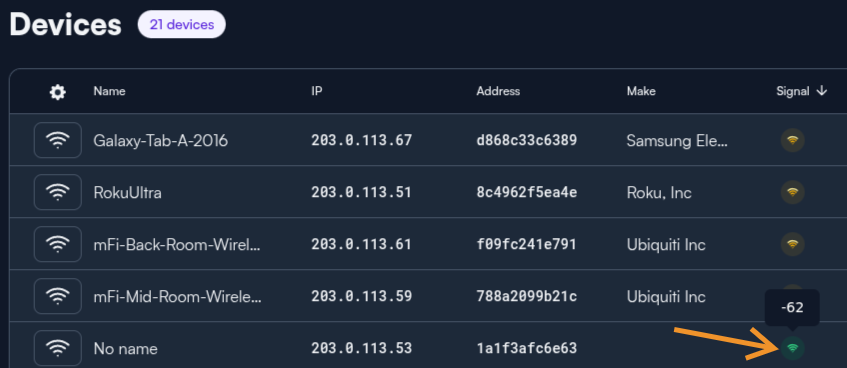Click the 21 devices badge
Image resolution: width=847 pixels, height=368 pixels.
pos(182,24)
